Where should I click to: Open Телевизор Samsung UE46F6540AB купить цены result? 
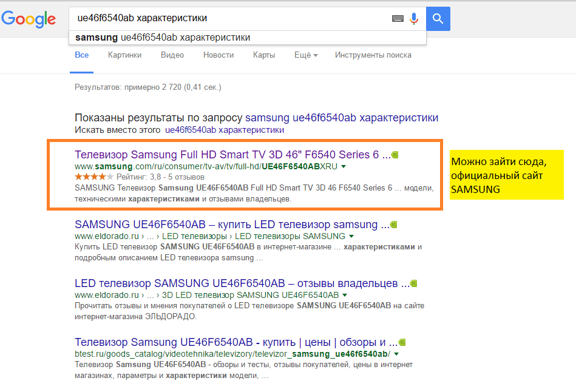tap(236, 342)
